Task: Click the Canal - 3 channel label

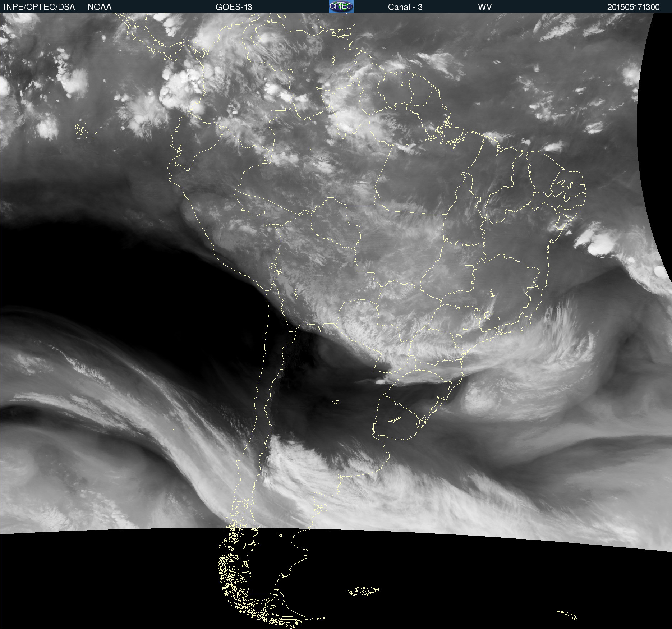Action: (405, 7)
